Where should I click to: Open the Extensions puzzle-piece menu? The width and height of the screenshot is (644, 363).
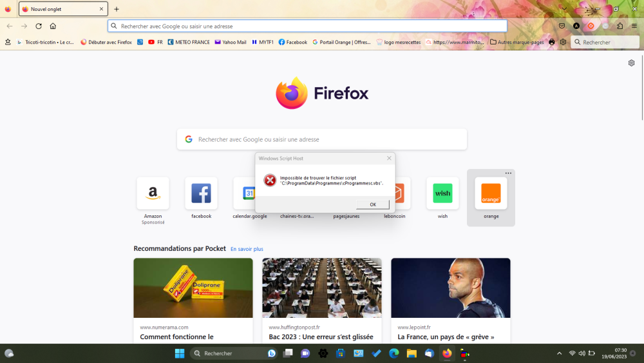[620, 26]
